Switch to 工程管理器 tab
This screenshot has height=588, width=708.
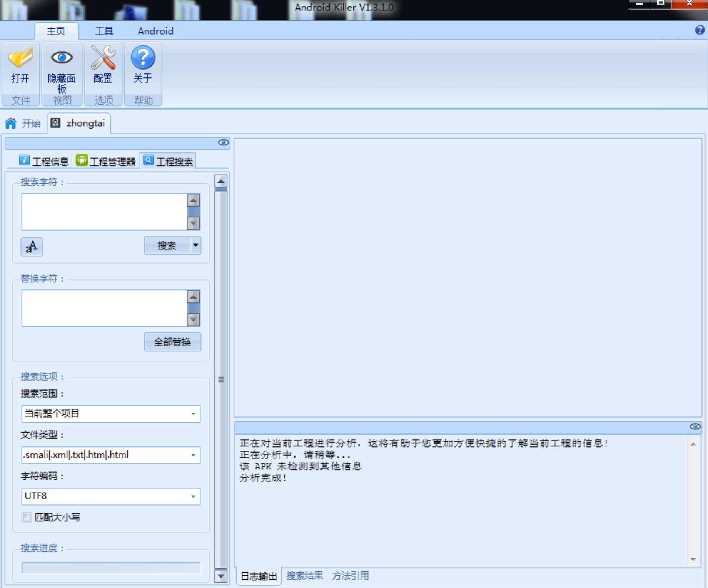click(x=106, y=161)
